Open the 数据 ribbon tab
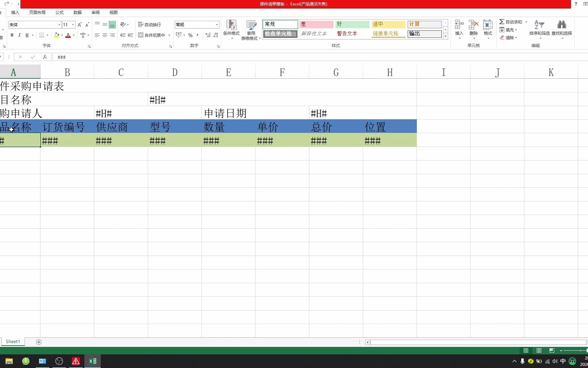 click(78, 12)
